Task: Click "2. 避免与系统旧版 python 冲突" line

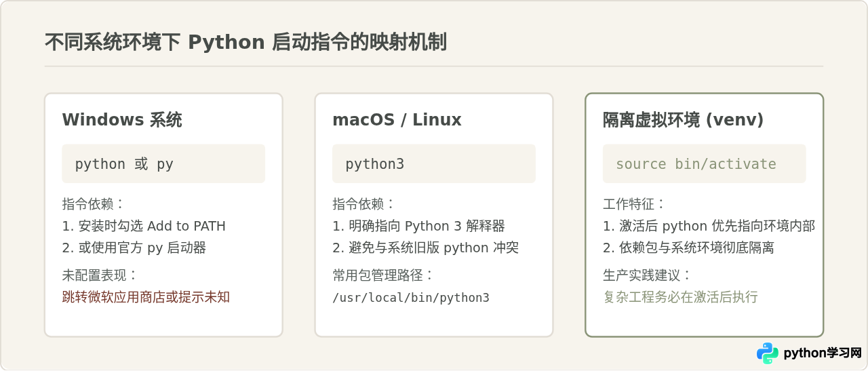Action: (425, 248)
